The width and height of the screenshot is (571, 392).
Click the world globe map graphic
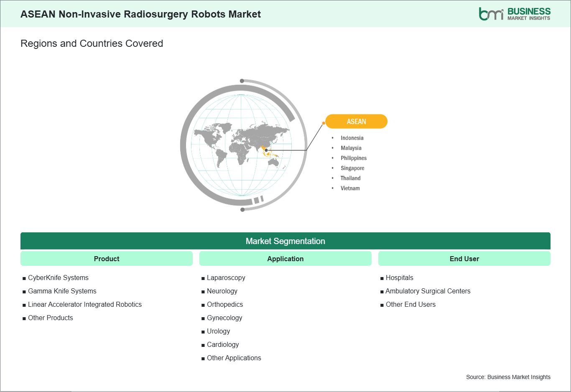click(x=244, y=145)
